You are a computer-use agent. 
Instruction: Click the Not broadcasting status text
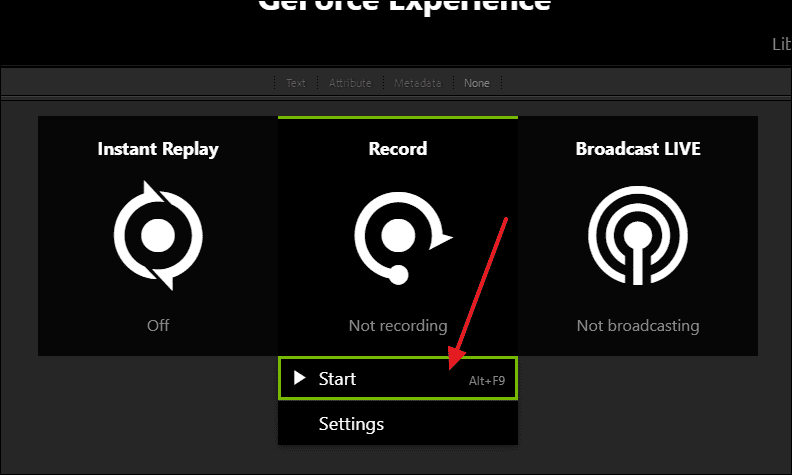pyautogui.click(x=638, y=326)
